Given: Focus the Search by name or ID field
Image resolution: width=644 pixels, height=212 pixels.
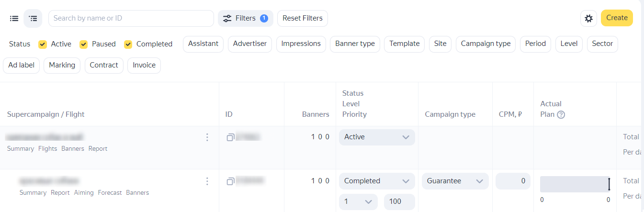Looking at the screenshot, I should pos(131,18).
